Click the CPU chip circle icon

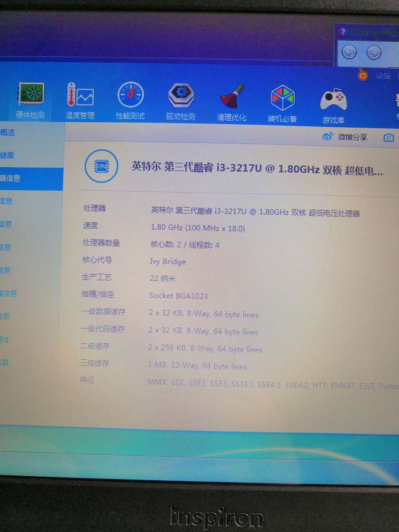pyautogui.click(x=101, y=166)
